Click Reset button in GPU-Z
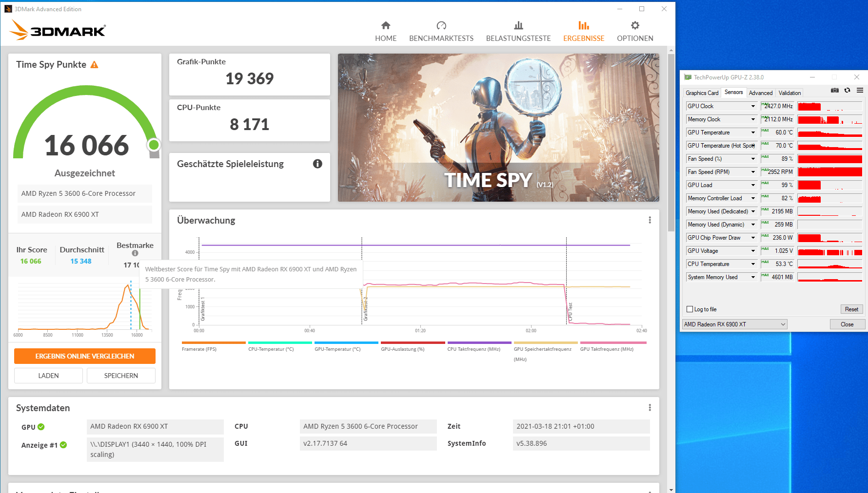 click(851, 309)
